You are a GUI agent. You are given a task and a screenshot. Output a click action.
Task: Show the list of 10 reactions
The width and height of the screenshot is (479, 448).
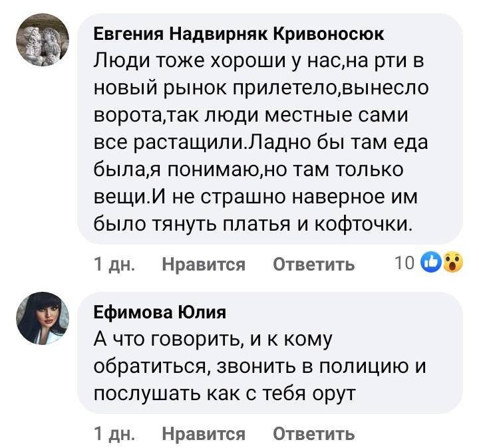click(x=404, y=264)
